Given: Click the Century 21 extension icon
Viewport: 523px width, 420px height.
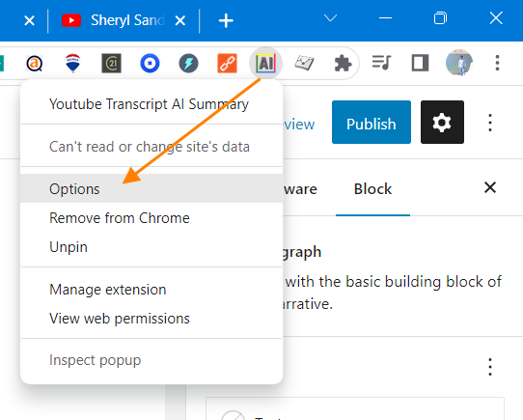Looking at the screenshot, I should 111,63.
